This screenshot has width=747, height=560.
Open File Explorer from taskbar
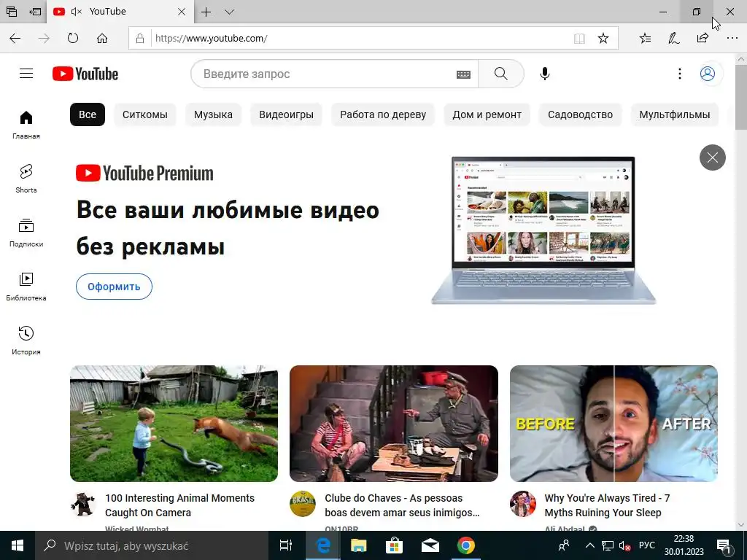coord(359,545)
